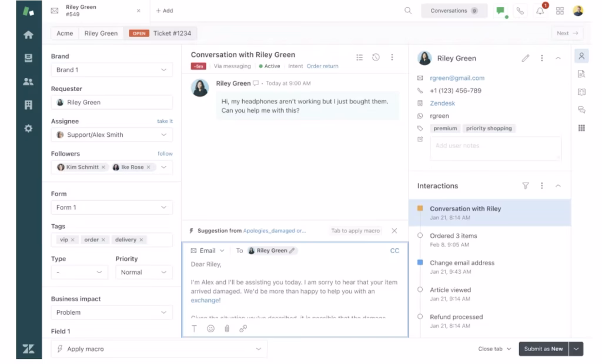The width and height of the screenshot is (602, 364).
Task: Dismiss the macro suggestion
Action: (394, 231)
